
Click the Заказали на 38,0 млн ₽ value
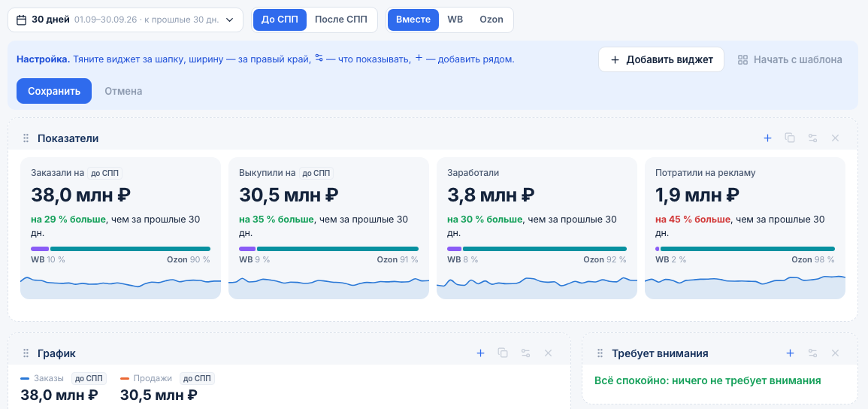81,195
